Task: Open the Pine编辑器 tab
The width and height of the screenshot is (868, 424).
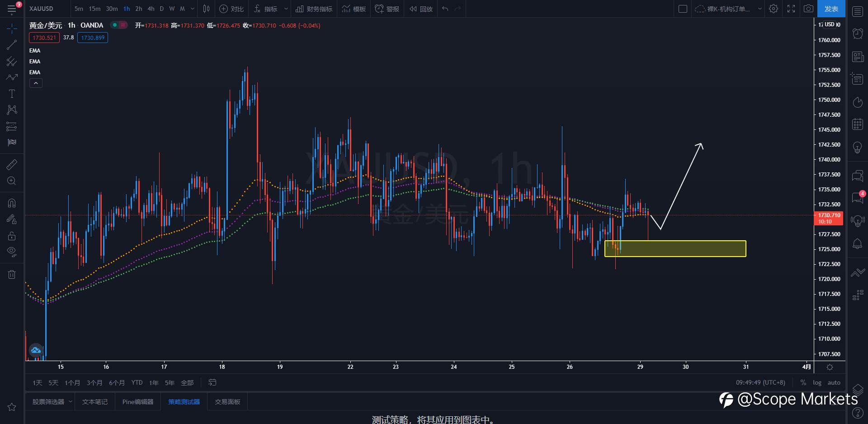Action: [x=138, y=402]
